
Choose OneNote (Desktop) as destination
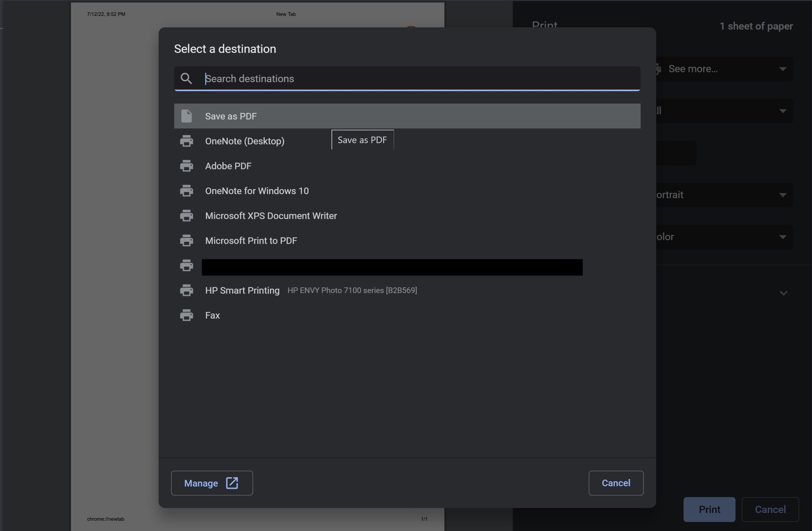tap(407, 141)
